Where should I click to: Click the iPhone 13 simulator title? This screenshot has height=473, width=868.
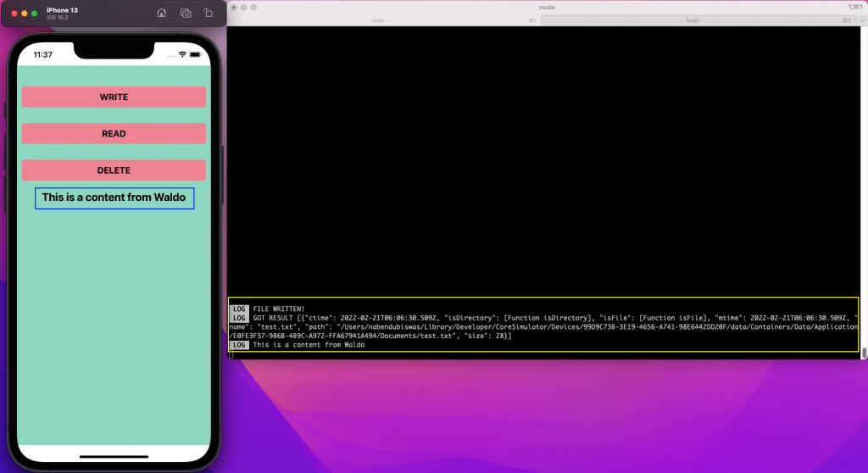tap(62, 10)
